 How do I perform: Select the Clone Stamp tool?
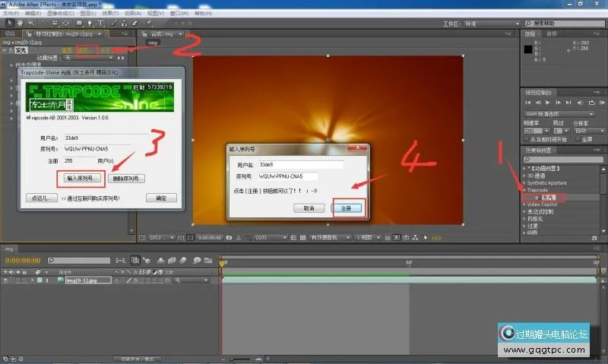coord(125,24)
